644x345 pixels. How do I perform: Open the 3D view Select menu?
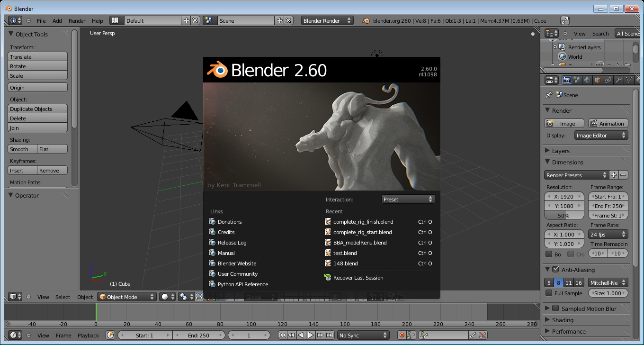pos(63,297)
